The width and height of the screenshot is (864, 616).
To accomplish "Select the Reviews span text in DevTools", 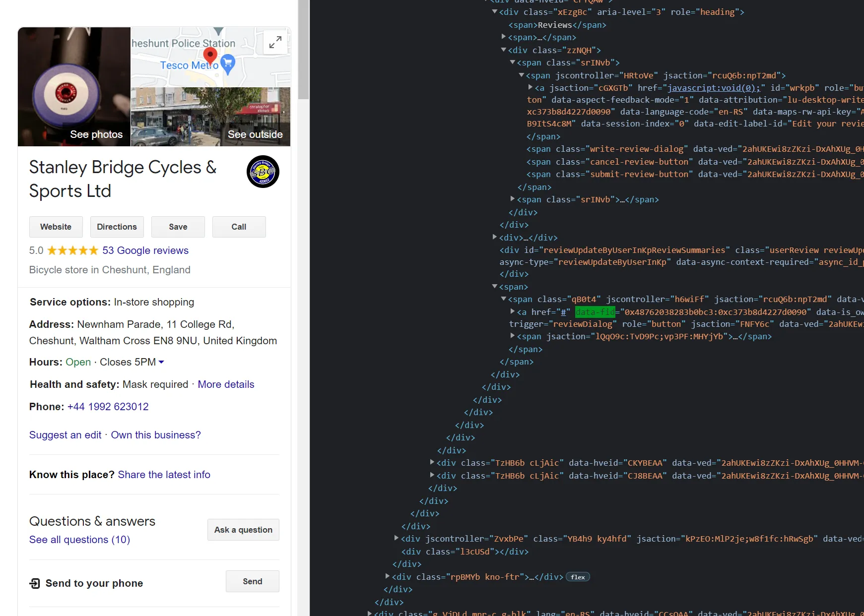I will (x=555, y=25).
